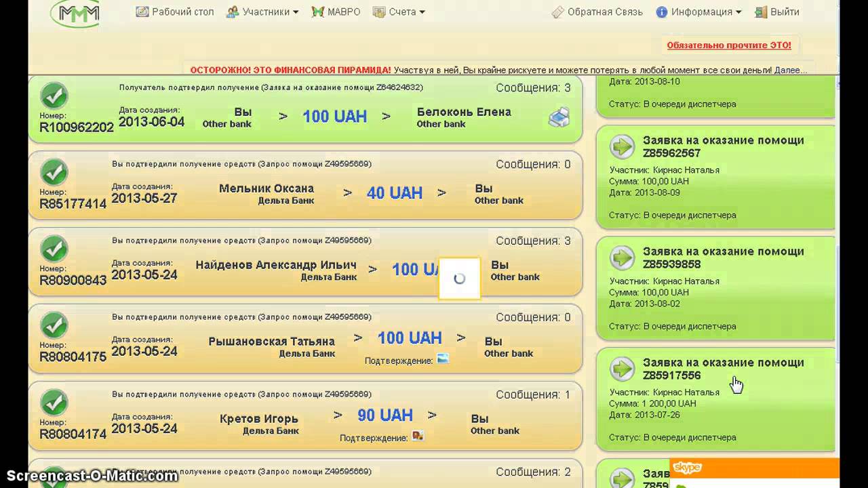The image size is (868, 488).
Task: Click green checkmark of order R100962202
Action: 54,96
